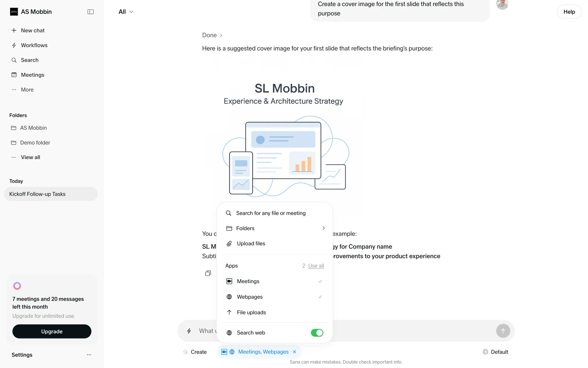Click the search files and meetings field
The width and height of the screenshot is (588, 368).
click(x=271, y=213)
